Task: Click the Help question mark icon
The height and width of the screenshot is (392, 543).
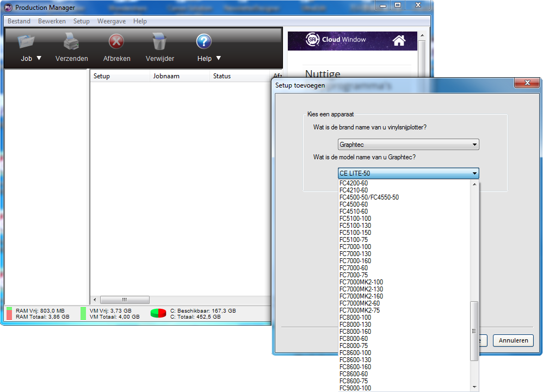Action: 204,41
